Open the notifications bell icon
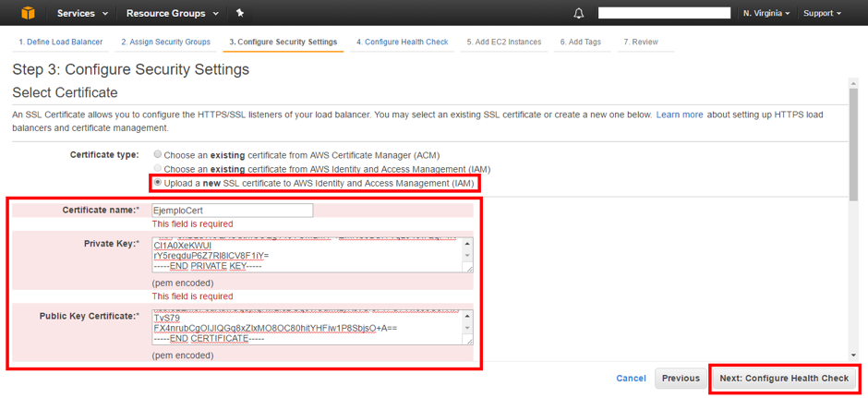Image resolution: width=868 pixels, height=398 pixels. 578,13
